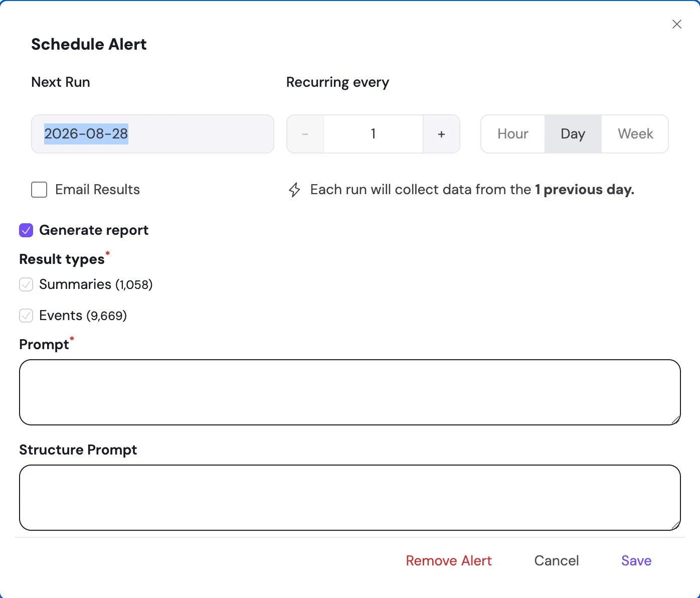Image resolution: width=700 pixels, height=598 pixels.
Task: Click the 'Recurring every' label
Action: pos(337,82)
